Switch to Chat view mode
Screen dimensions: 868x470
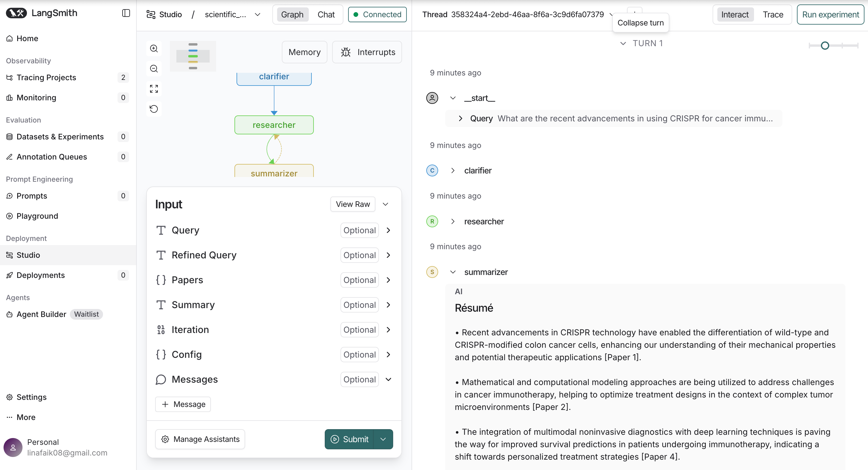click(326, 15)
